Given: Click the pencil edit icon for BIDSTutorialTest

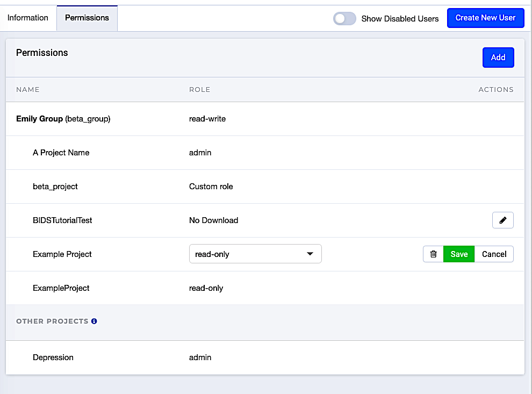Looking at the screenshot, I should pyautogui.click(x=502, y=220).
